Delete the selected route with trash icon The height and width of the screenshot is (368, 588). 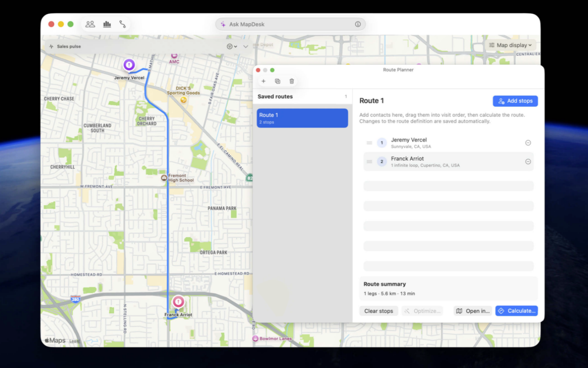[291, 81]
